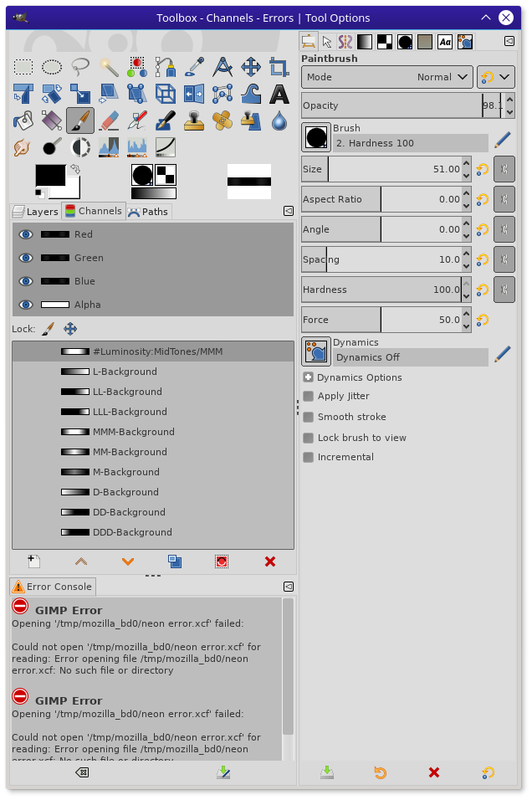Raise the selected channel

pyautogui.click(x=81, y=562)
